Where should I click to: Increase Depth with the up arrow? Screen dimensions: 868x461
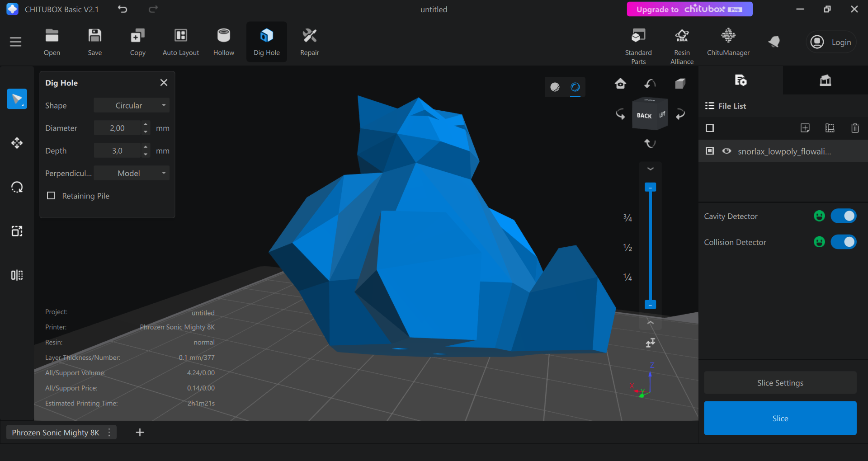pyautogui.click(x=146, y=147)
